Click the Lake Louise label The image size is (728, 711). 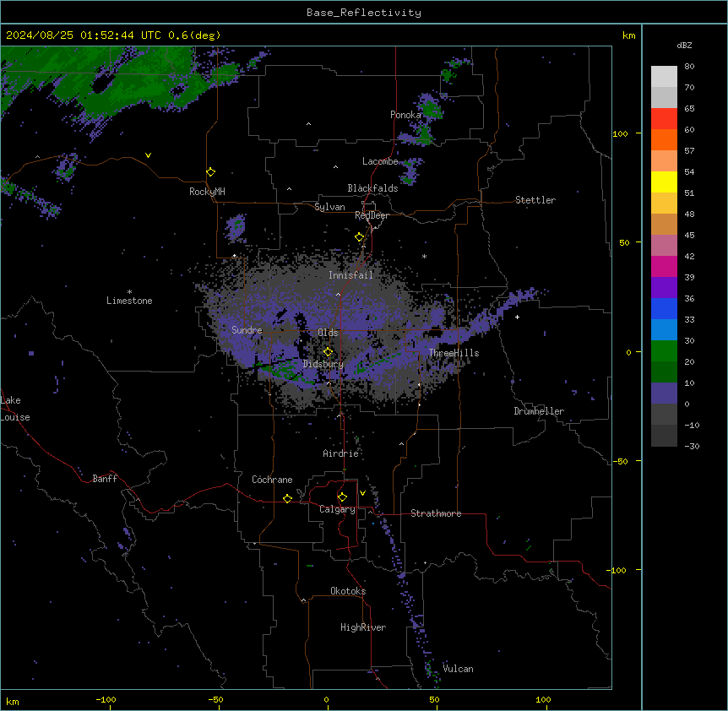coord(15,409)
